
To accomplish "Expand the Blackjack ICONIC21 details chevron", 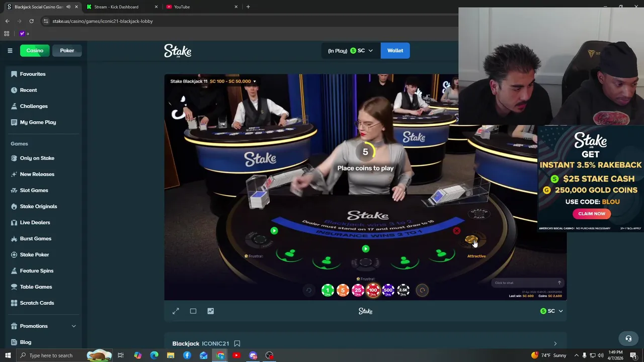I will (x=555, y=344).
